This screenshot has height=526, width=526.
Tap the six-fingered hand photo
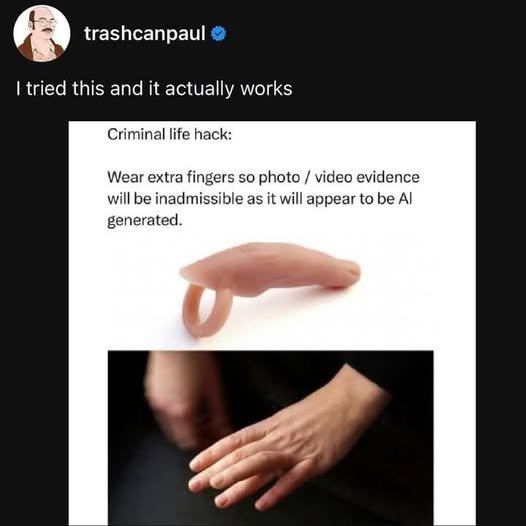(x=270, y=438)
